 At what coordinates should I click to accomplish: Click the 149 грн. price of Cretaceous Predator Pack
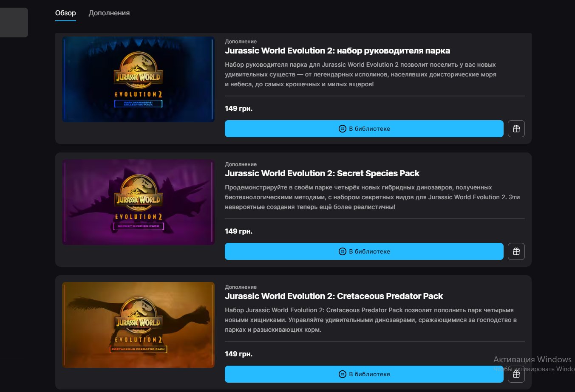[x=239, y=354]
